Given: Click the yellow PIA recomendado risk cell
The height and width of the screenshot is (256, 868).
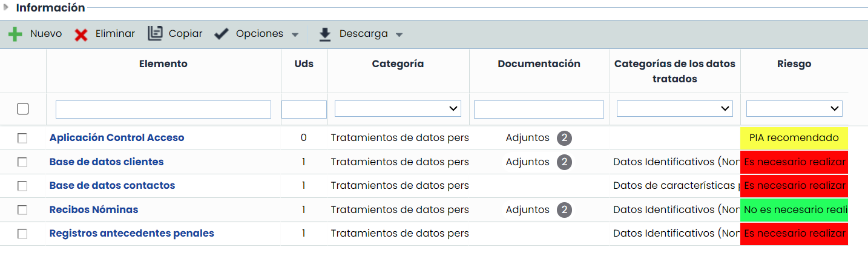Looking at the screenshot, I should point(794,138).
